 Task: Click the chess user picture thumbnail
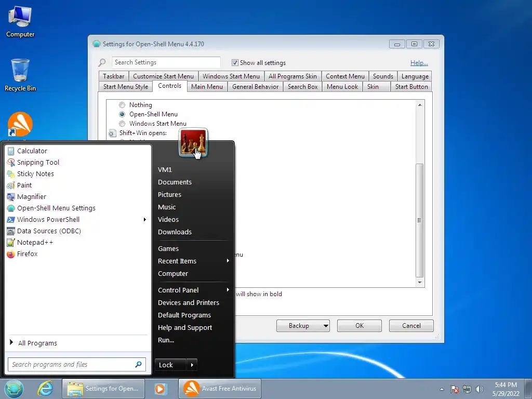tap(193, 142)
